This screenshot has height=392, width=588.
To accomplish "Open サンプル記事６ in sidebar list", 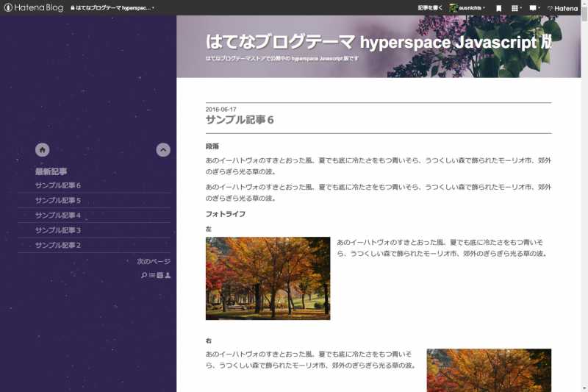I will point(58,185).
